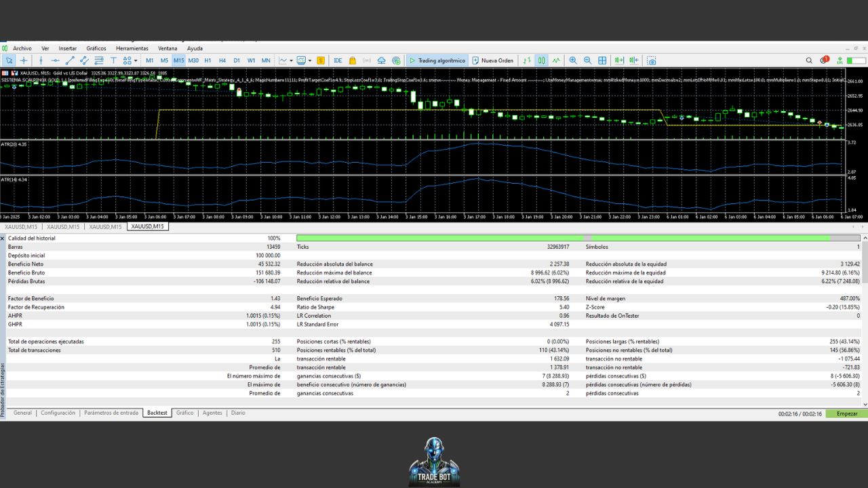Click Nueva Orden button
Image resolution: width=868 pixels, height=488 pixels.
tap(493, 60)
